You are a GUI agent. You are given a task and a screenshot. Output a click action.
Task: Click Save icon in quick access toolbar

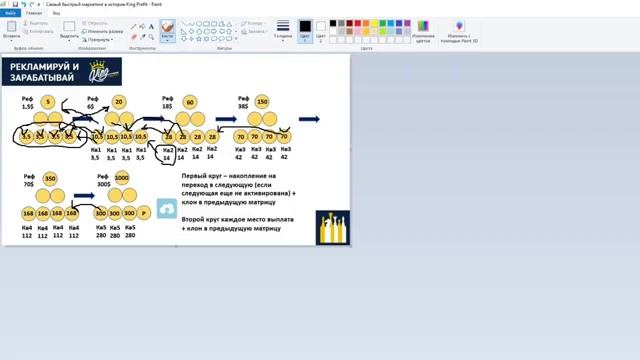(x=15, y=4)
